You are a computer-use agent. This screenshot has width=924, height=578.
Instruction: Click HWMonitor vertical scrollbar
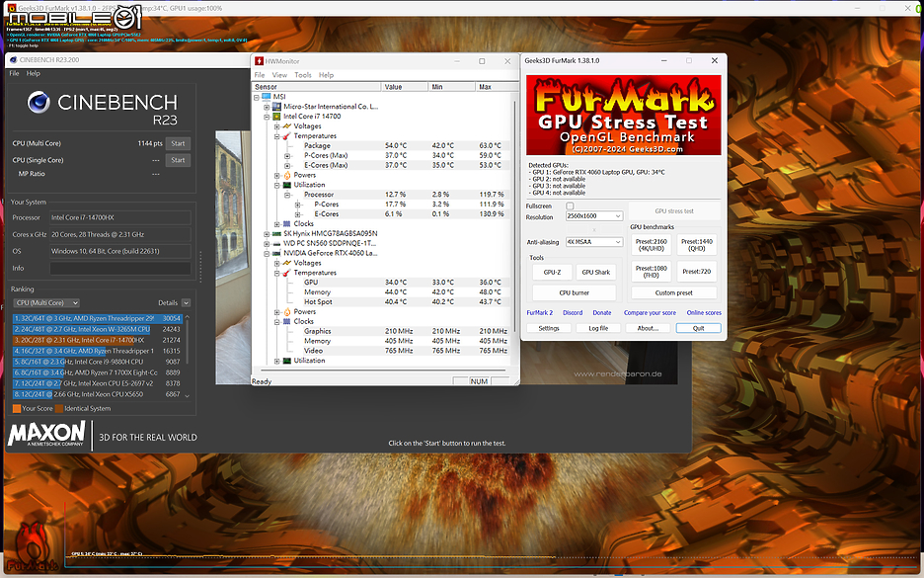click(x=515, y=215)
